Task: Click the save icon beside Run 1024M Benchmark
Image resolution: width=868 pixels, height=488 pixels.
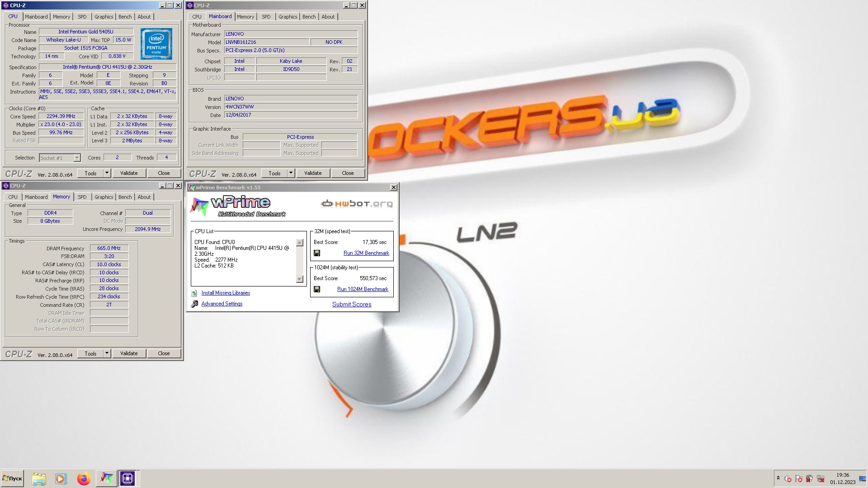Action: 317,289
